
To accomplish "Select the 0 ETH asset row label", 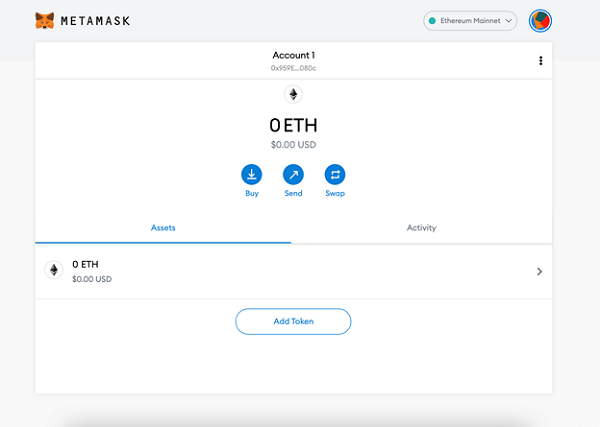I will coord(85,264).
